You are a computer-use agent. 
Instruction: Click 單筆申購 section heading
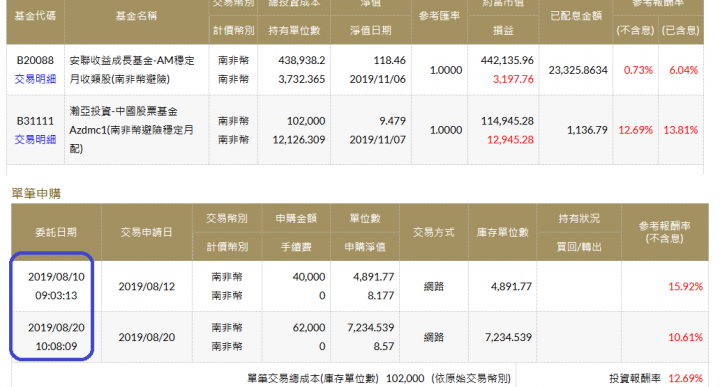[36, 193]
